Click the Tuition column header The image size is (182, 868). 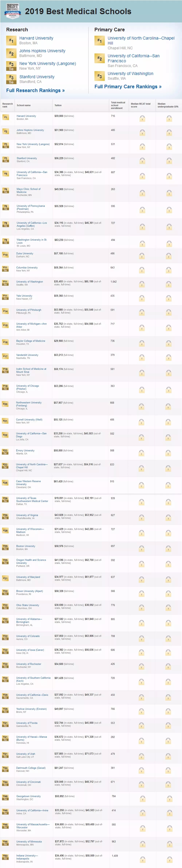tap(58, 105)
